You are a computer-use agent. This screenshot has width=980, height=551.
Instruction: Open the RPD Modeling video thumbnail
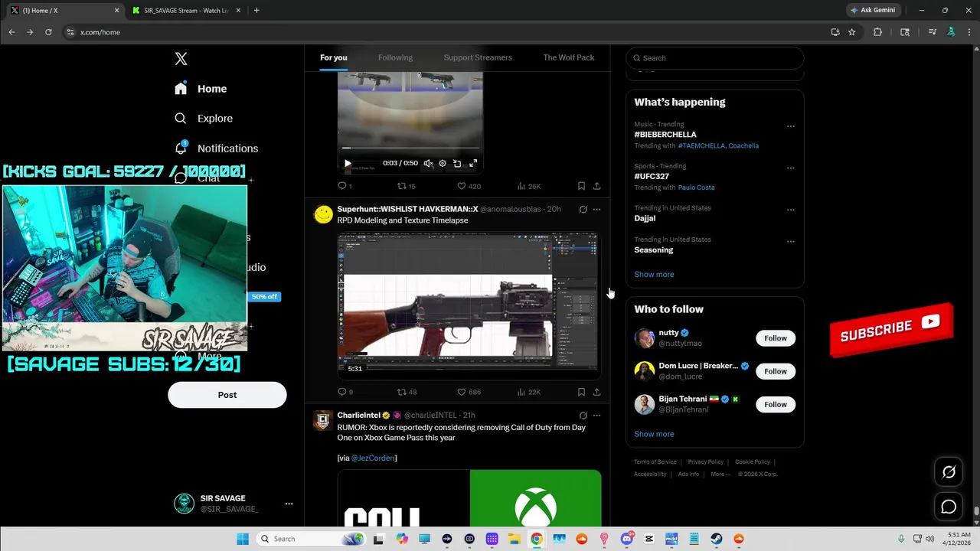[x=469, y=305]
